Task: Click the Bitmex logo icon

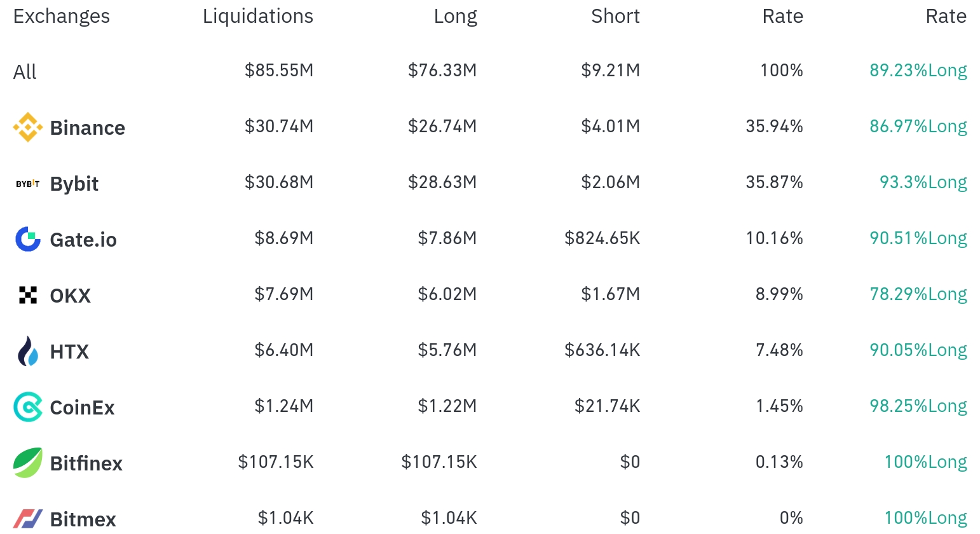Action: click(28, 519)
